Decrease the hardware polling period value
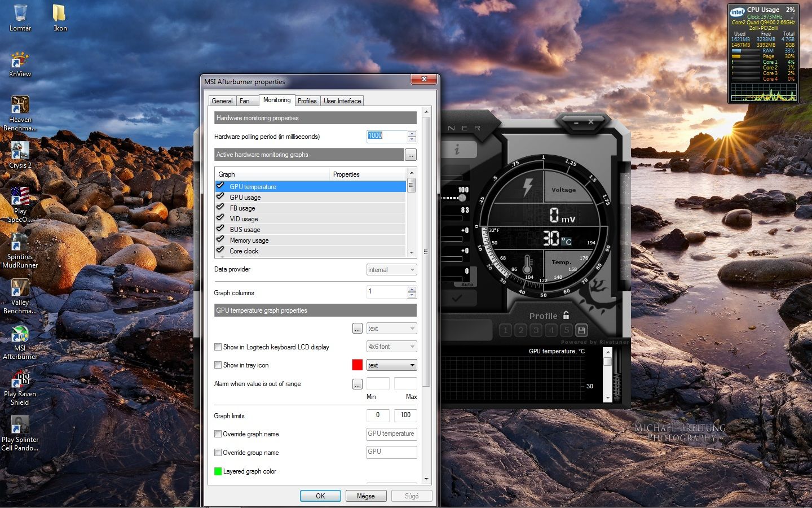812x508 pixels. pyautogui.click(x=412, y=139)
